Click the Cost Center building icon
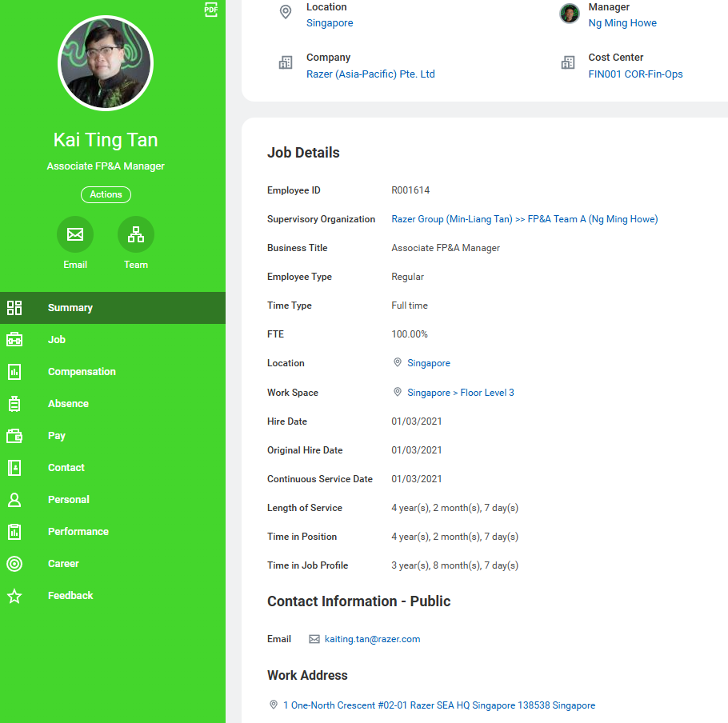 [568, 62]
